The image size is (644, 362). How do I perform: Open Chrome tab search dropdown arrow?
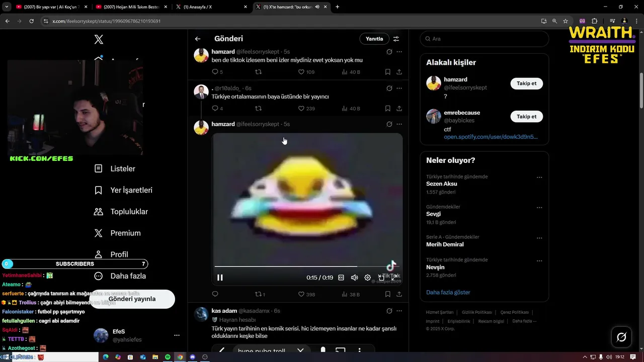click(x=7, y=7)
